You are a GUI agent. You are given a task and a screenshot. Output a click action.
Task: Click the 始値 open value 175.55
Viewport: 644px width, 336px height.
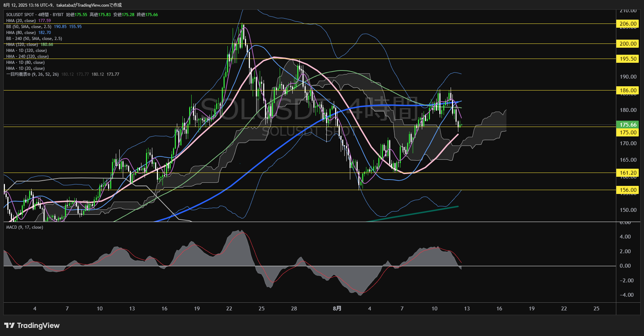point(81,15)
